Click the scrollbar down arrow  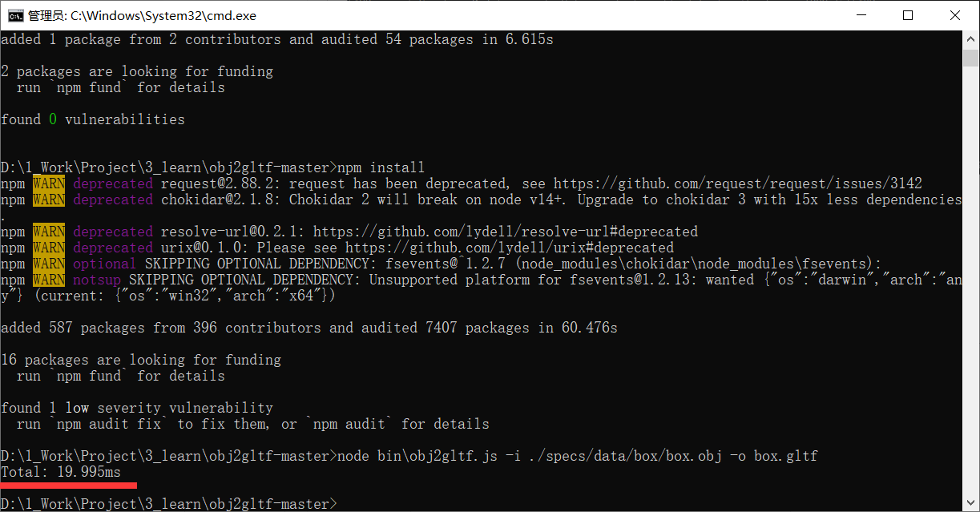(x=971, y=504)
